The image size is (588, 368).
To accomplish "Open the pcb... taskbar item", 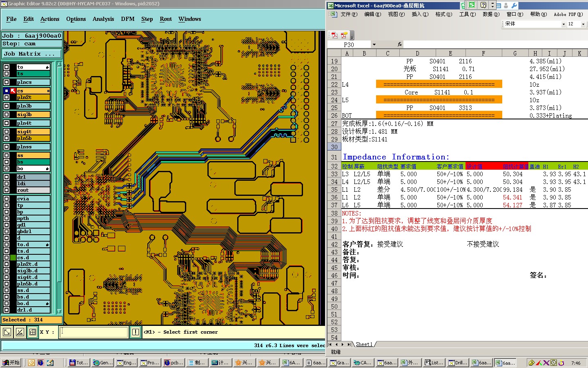I will [174, 362].
